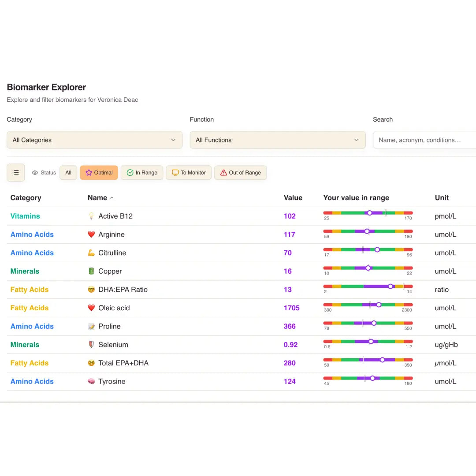Click the fish icon beside DHA:EPA Ratio
Viewport: 476px width, 476px height.
(x=91, y=290)
